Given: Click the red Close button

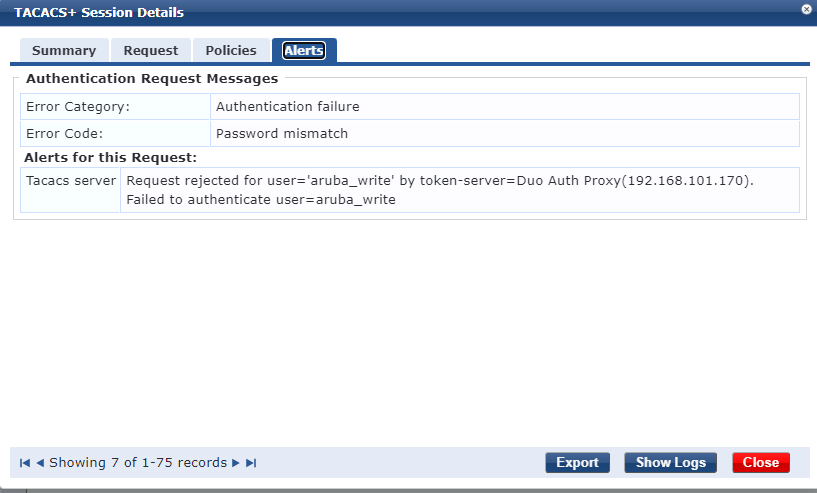Looking at the screenshot, I should [x=761, y=463].
